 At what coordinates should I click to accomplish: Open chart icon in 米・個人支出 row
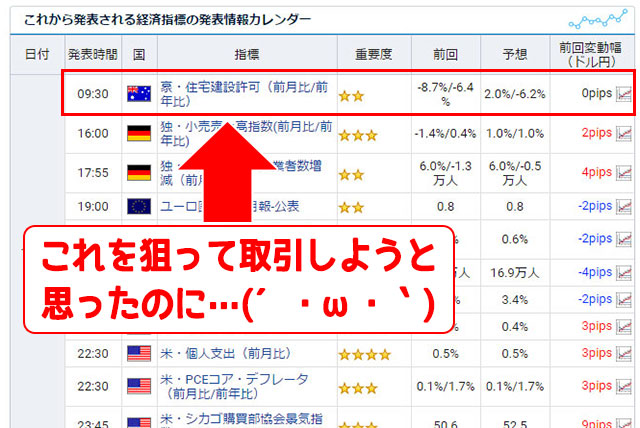pyautogui.click(x=624, y=354)
